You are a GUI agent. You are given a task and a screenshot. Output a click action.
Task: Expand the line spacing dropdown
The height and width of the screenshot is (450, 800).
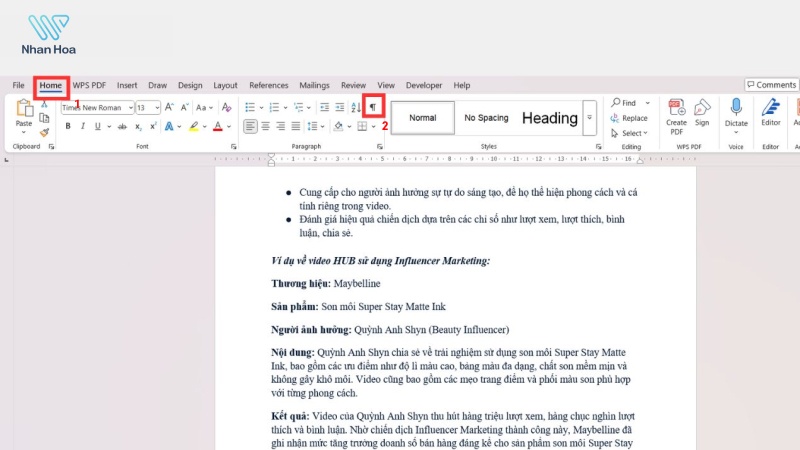coord(323,127)
